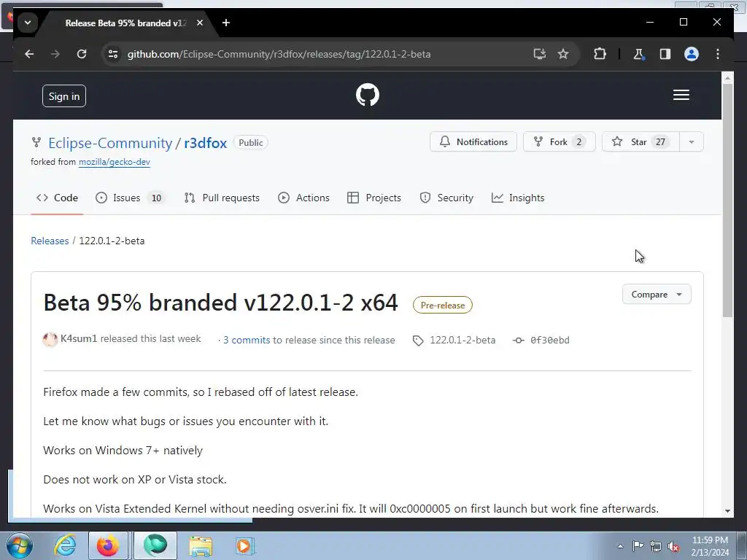Click the page vertical scrollbar thumb
The width and height of the screenshot is (747, 560).
(x=727, y=200)
